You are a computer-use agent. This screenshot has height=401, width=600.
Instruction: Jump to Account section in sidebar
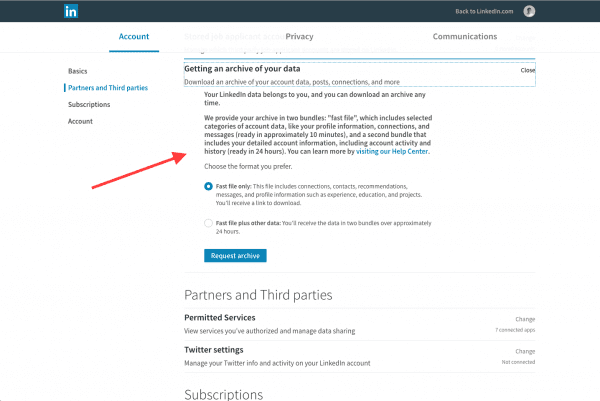tap(80, 121)
